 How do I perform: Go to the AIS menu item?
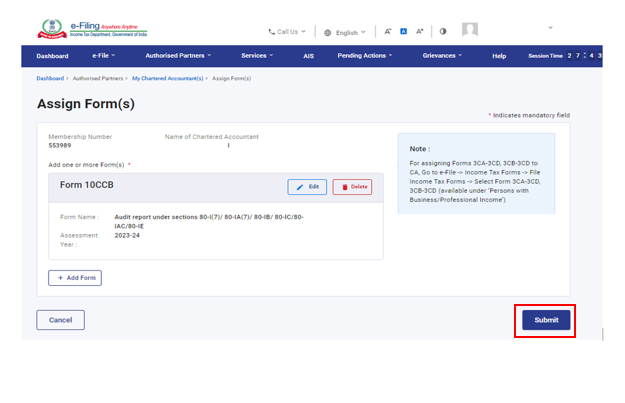[x=308, y=56]
